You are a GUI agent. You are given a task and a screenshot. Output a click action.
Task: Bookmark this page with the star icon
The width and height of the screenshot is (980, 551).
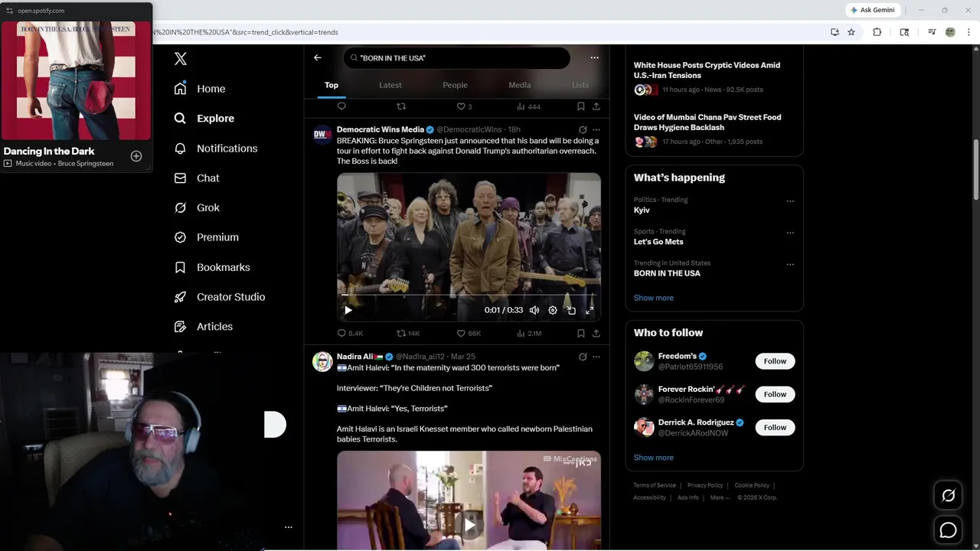tap(851, 32)
